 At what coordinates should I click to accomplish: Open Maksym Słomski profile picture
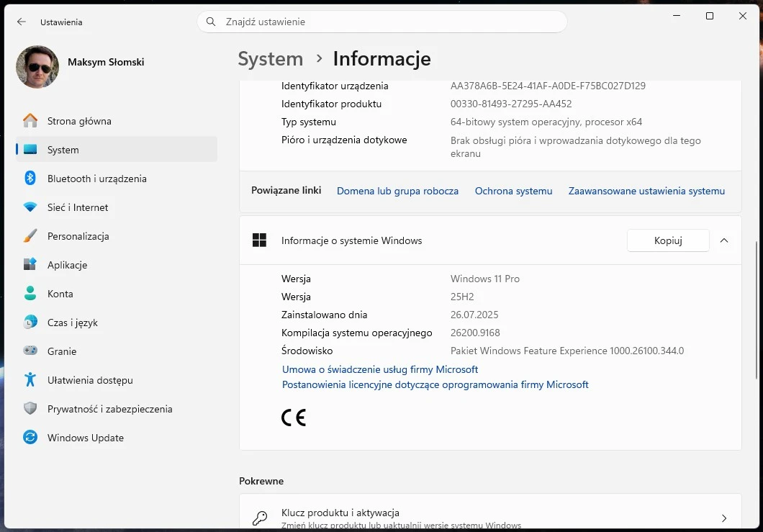37,67
